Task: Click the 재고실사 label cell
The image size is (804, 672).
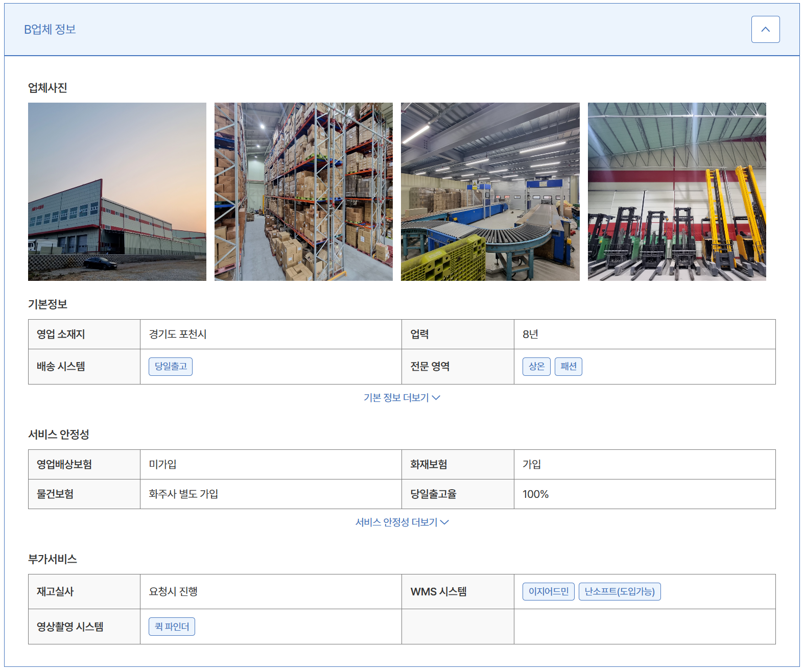Action: (84, 592)
